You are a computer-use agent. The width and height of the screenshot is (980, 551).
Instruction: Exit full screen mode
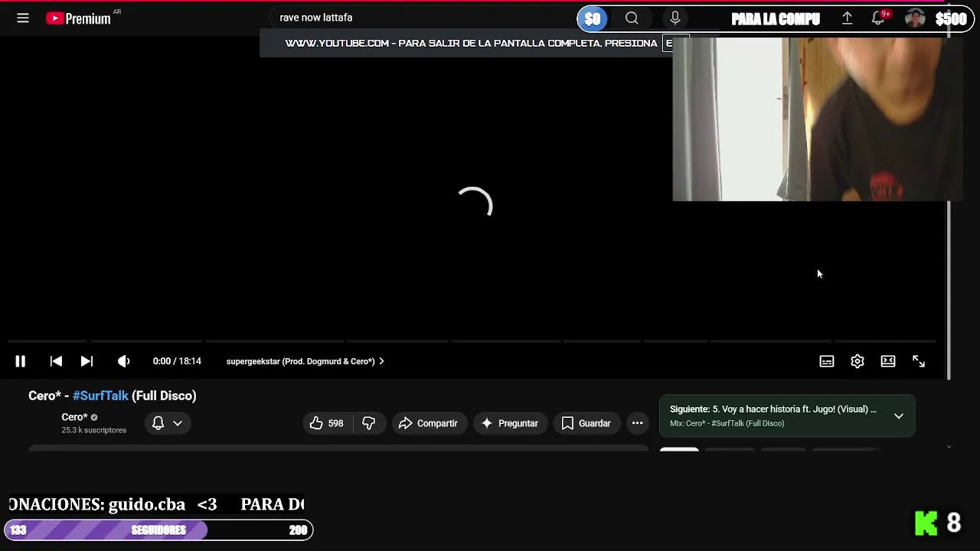click(x=919, y=361)
